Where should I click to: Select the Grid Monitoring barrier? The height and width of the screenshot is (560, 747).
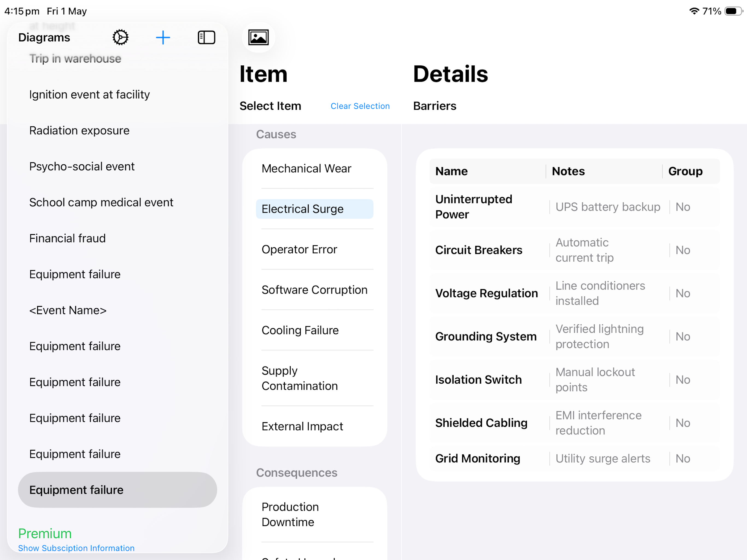477,458
